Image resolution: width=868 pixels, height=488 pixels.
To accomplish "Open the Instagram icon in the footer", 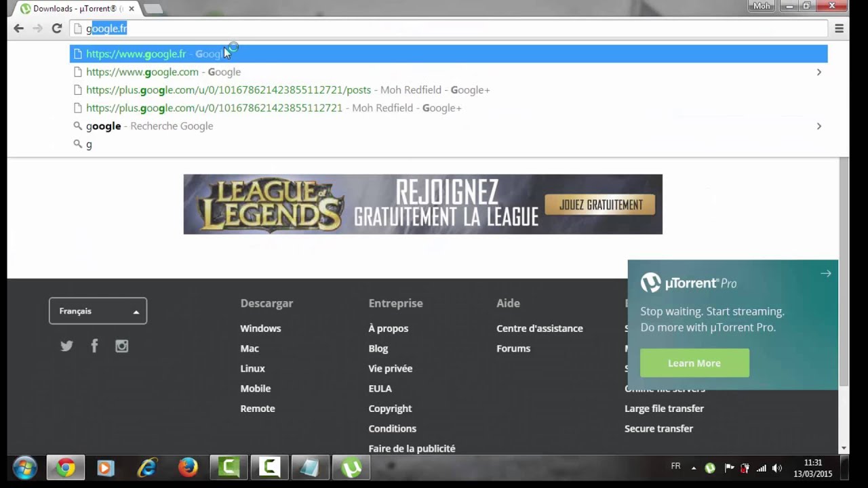I will pyautogui.click(x=122, y=346).
